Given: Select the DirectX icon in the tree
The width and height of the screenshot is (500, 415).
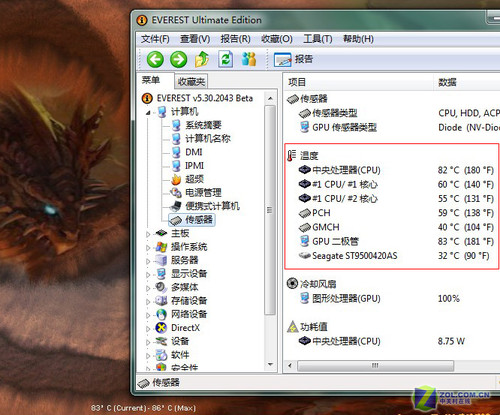Looking at the screenshot, I should 161,328.
